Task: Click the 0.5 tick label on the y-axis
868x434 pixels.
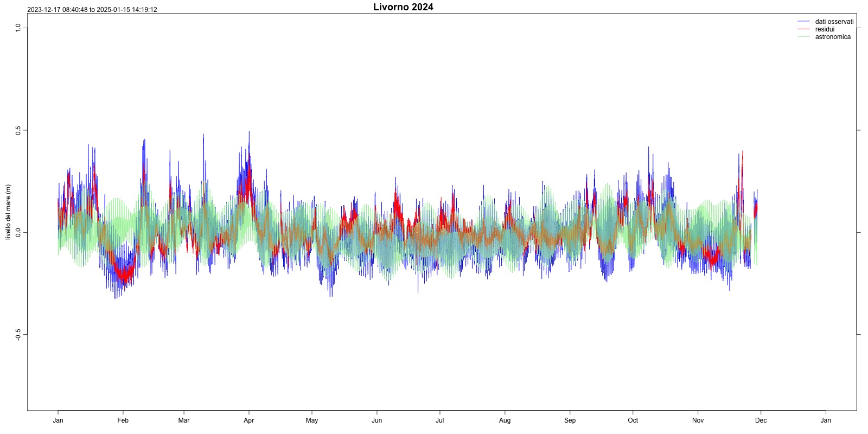Action: pos(18,130)
